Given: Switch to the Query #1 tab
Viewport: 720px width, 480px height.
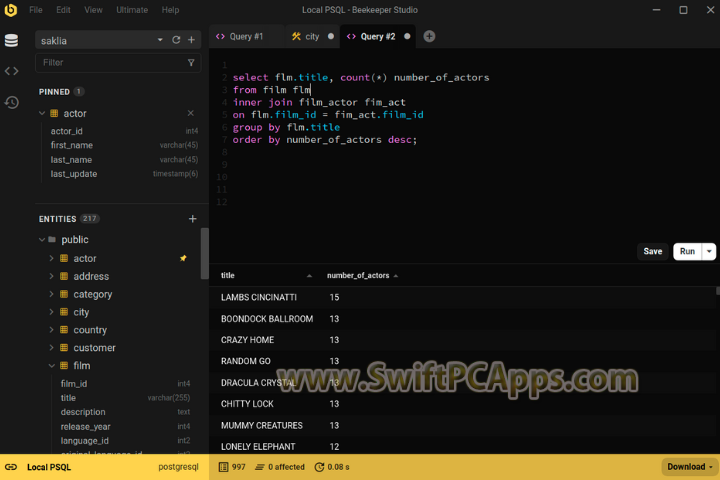Looking at the screenshot, I should [x=246, y=36].
